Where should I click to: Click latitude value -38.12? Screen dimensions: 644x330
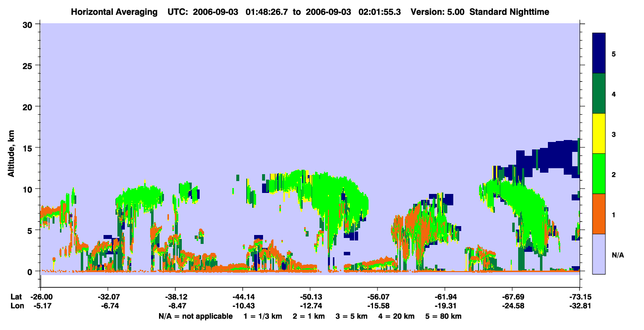click(175, 297)
